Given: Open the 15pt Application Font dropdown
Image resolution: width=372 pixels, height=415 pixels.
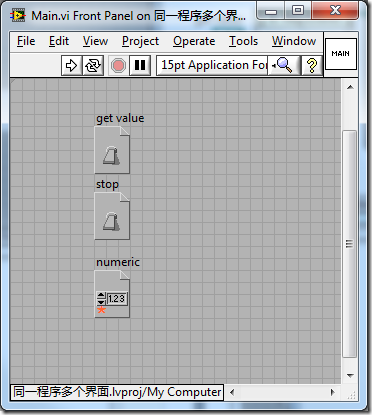Looking at the screenshot, I should (x=212, y=65).
